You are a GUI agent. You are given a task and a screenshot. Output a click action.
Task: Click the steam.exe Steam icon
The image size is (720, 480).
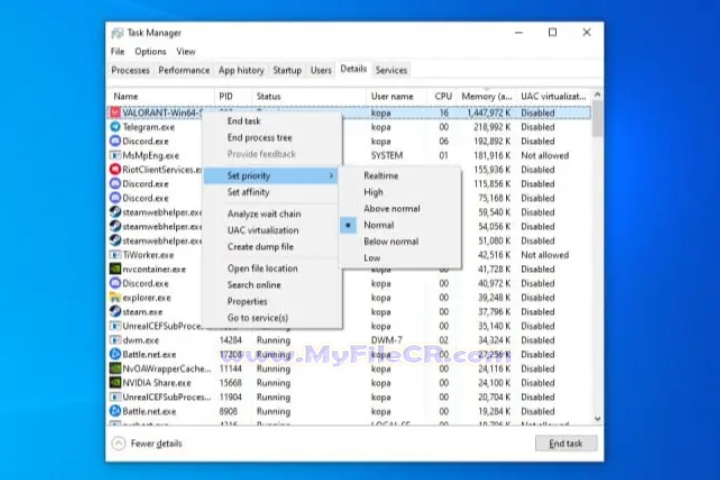pos(115,312)
